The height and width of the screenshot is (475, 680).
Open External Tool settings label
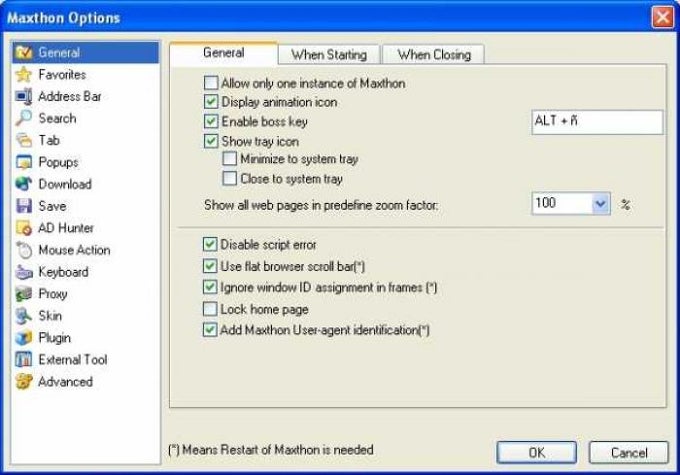tap(73, 360)
